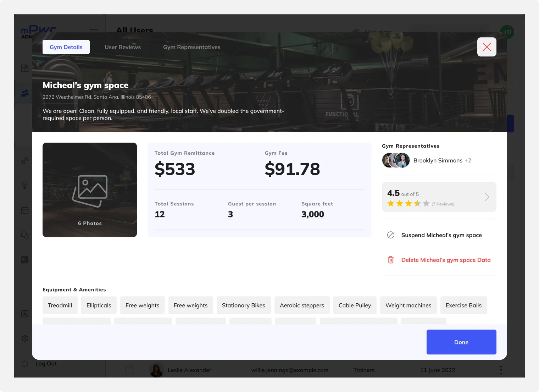539x392 pixels.
Task: Select the Weight machines amenity tag
Action: (409, 305)
